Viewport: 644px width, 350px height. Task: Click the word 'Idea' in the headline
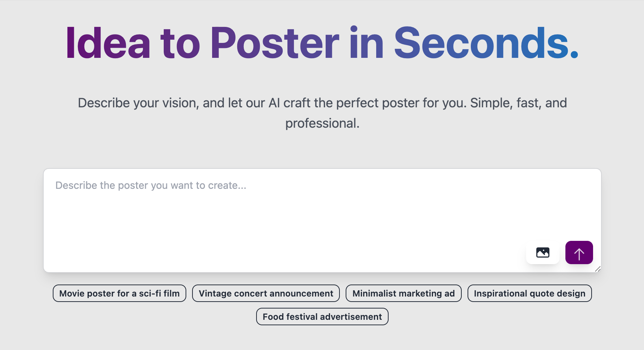pos(108,43)
